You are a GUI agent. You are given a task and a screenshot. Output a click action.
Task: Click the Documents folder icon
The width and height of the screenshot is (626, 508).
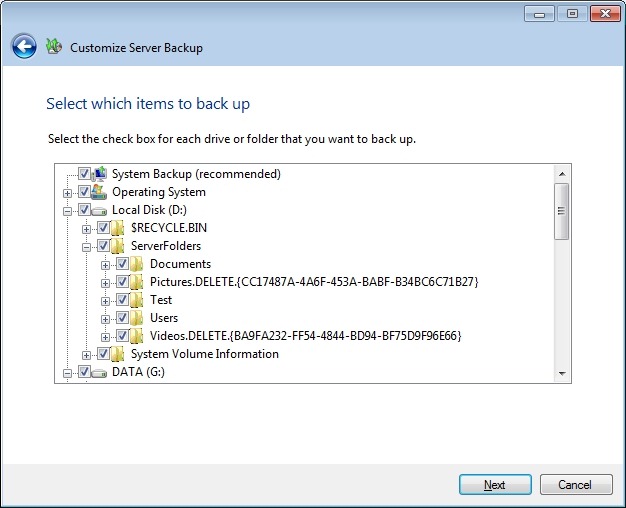pos(138,264)
